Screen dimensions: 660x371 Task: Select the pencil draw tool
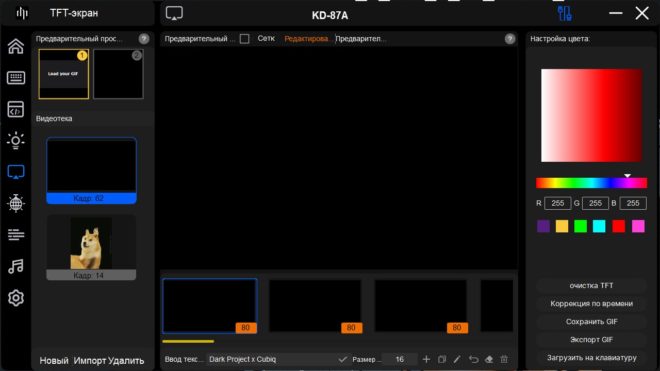[x=457, y=359]
